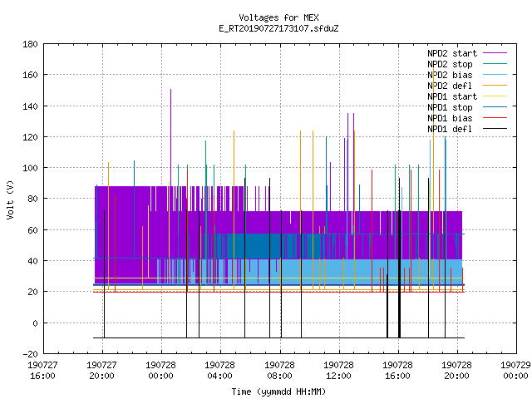Click the y-axis tick value 140
Viewport: 532px width, 399px height.
pos(30,106)
